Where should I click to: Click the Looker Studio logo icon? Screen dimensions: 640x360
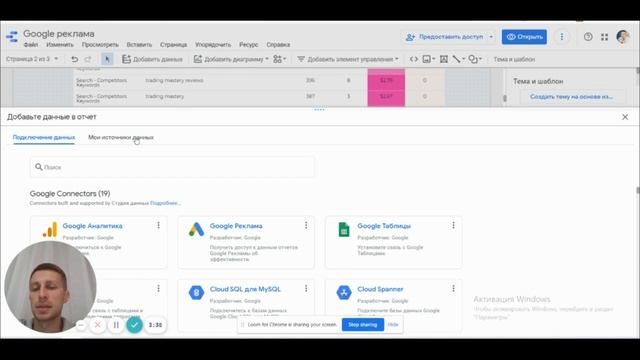point(12,37)
